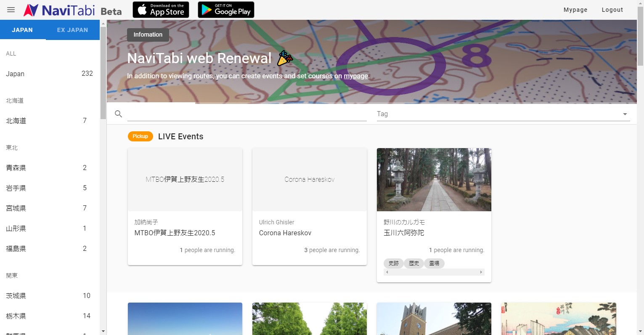Click author name 加納尚子
Image resolution: width=644 pixels, height=335 pixels.
tap(146, 222)
